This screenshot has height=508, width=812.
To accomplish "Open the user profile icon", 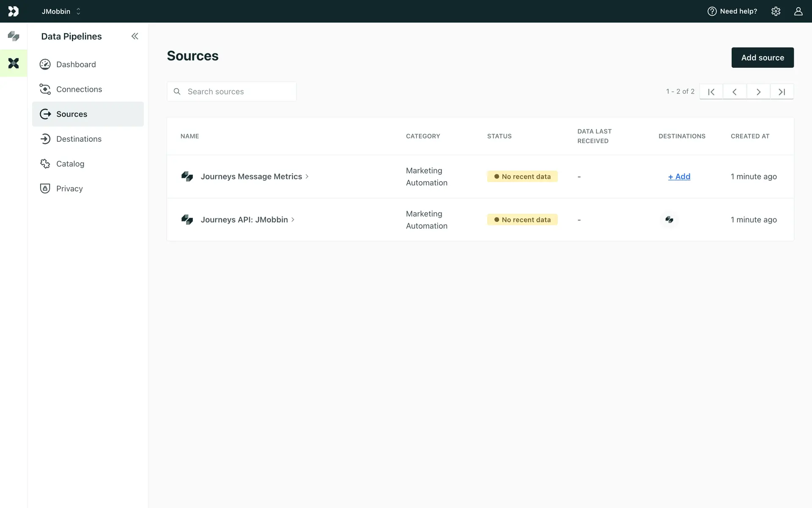I will point(798,11).
